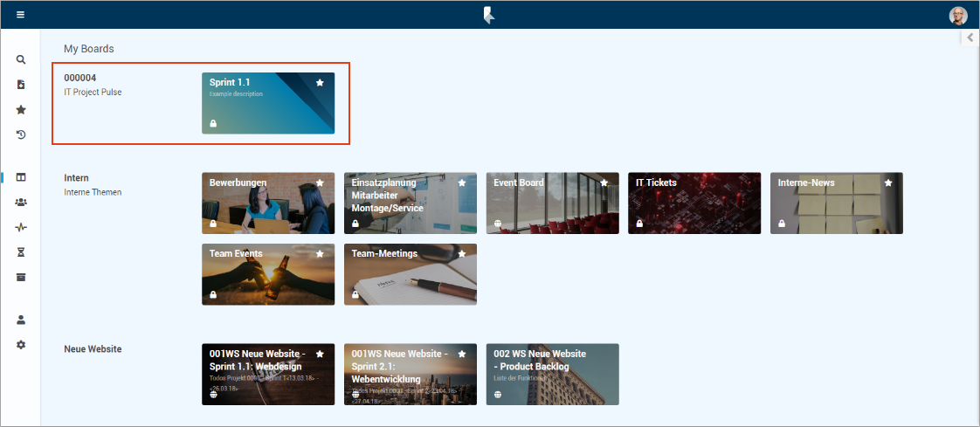Click the import file icon in sidebar

tap(21, 85)
